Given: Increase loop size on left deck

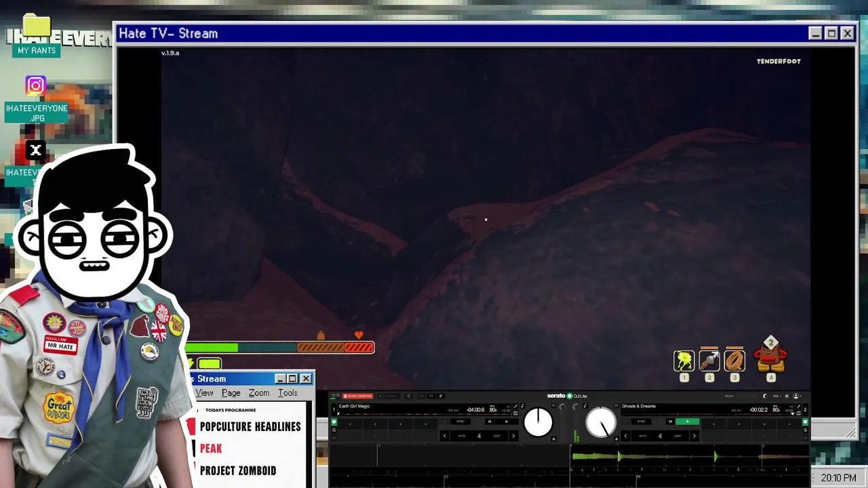Looking at the screenshot, I should pos(513,436).
